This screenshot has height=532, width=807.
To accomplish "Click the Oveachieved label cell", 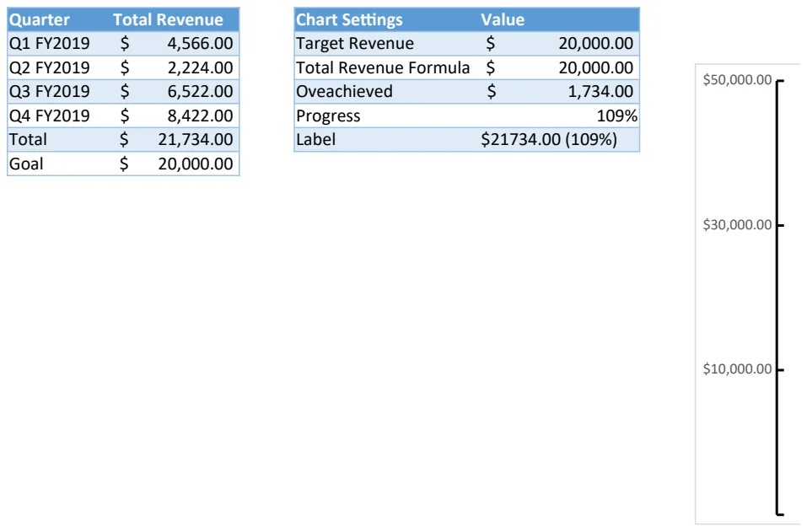I will click(x=386, y=91).
